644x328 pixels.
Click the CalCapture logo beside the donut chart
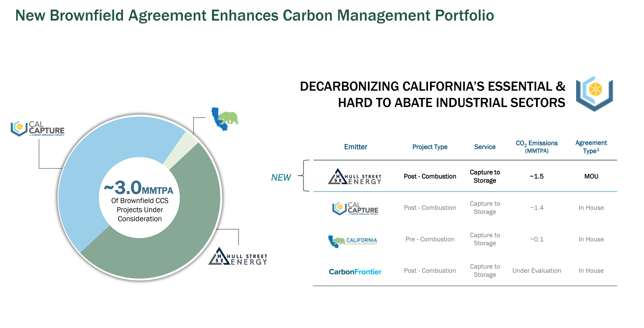coord(38,129)
